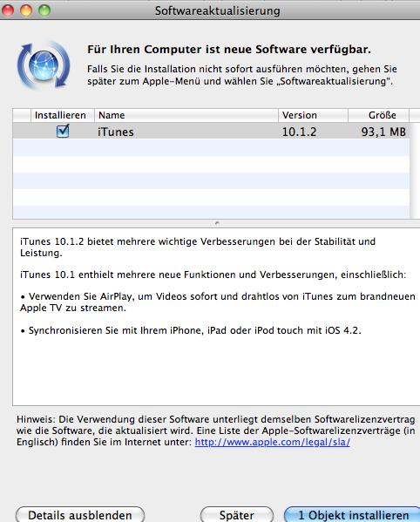Click the 'Für Ihren Computer' heading
Viewport: 420px width, 522px height.
point(229,50)
